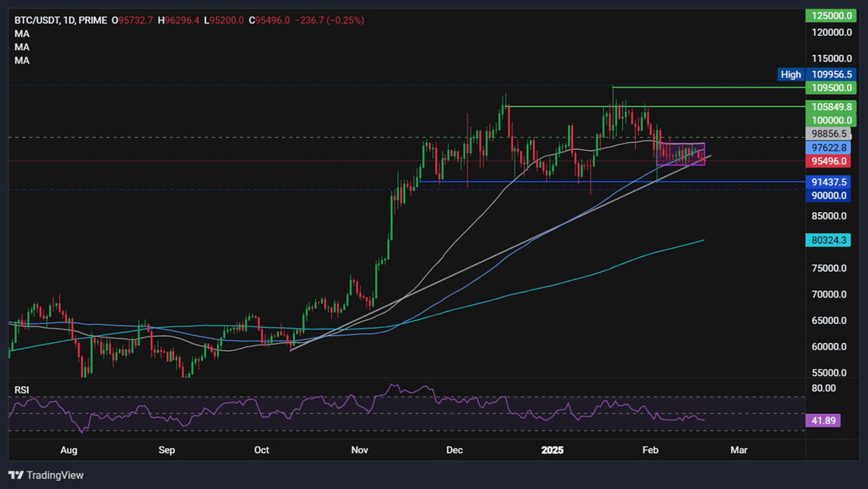The height and width of the screenshot is (489, 868).
Task: Select the red 95496.0 current price label
Action: click(x=828, y=161)
